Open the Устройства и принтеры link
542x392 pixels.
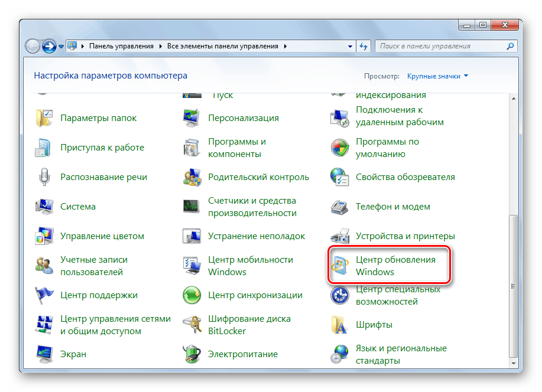405,236
